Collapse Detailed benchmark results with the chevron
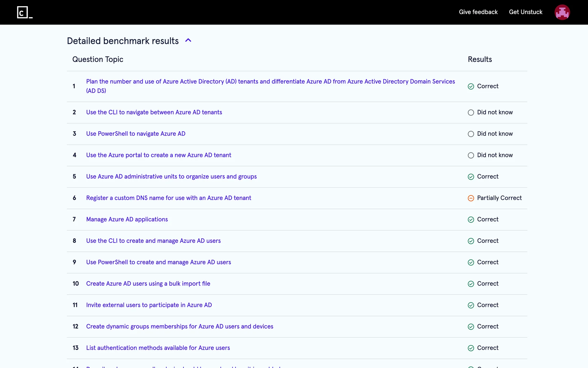Image resolution: width=588 pixels, height=368 pixels. pyautogui.click(x=188, y=40)
